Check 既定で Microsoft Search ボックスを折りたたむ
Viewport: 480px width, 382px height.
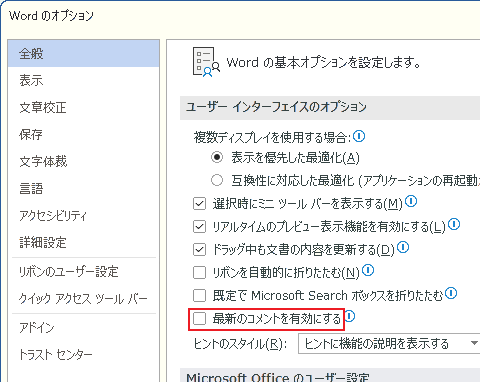pyautogui.click(x=199, y=295)
